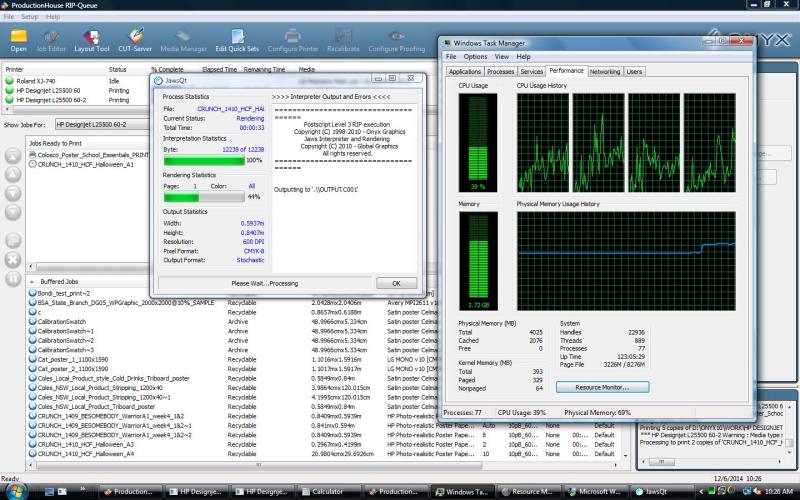
Task: Click OK in the JawsQt dialog
Action: pos(396,283)
